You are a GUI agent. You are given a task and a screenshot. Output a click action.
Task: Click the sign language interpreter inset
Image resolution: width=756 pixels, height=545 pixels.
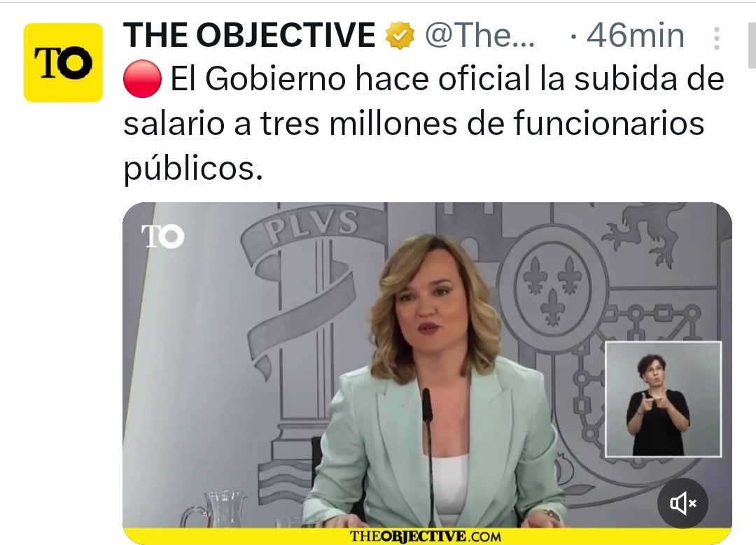coord(664,399)
